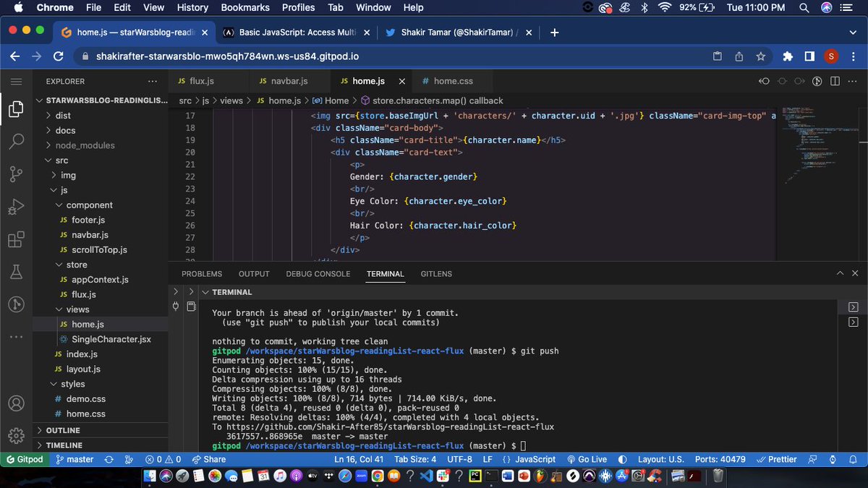Image resolution: width=868 pixels, height=488 pixels.
Task: Open the PROBLEMS panel tab
Action: click(x=202, y=274)
